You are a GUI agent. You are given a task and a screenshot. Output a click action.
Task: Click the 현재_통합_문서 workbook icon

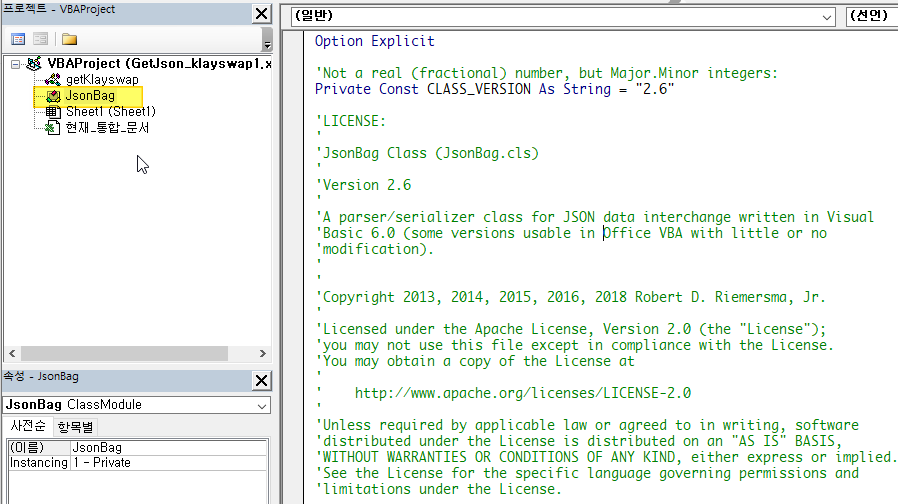pyautogui.click(x=53, y=128)
